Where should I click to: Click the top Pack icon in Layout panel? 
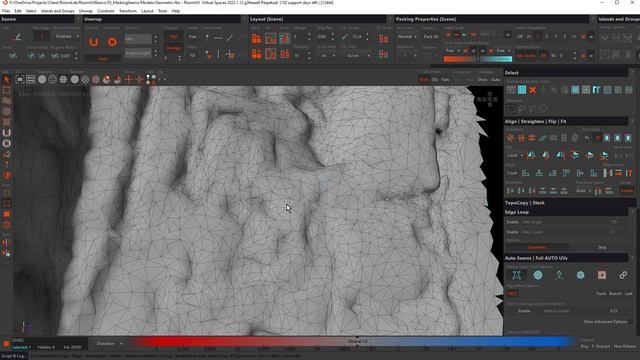pyautogui.click(x=256, y=38)
